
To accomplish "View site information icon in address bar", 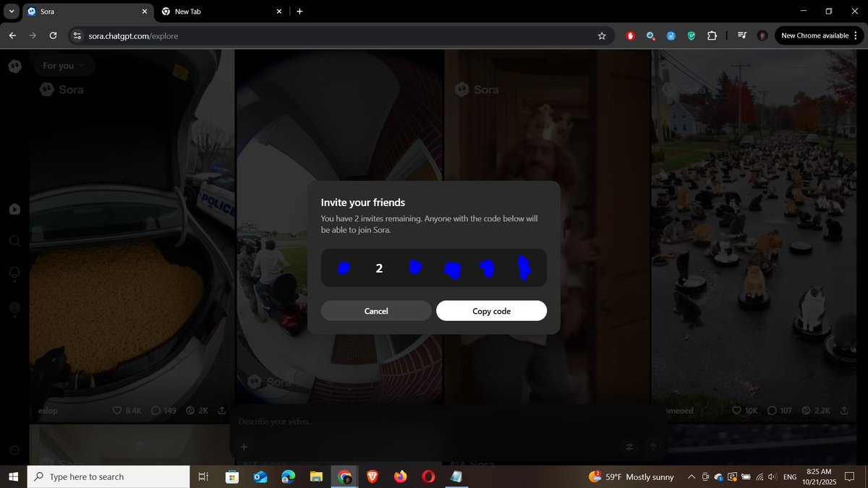I will click(78, 35).
